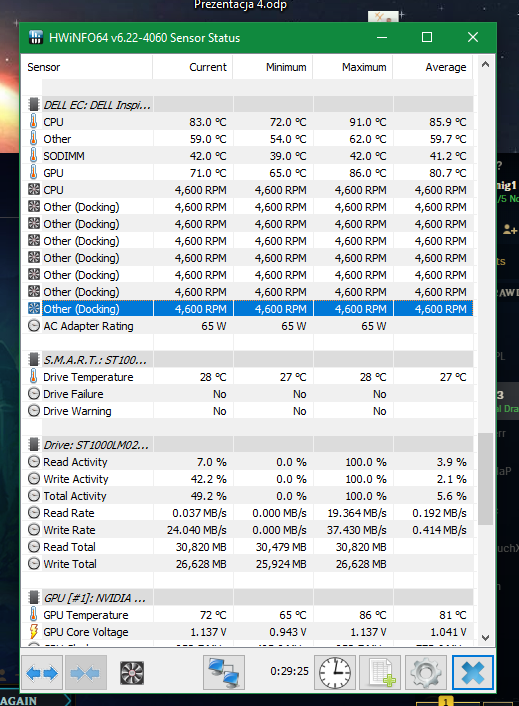Select the GPU Core Voltage row
Viewport: 519px width, 706px height.
tap(248, 632)
